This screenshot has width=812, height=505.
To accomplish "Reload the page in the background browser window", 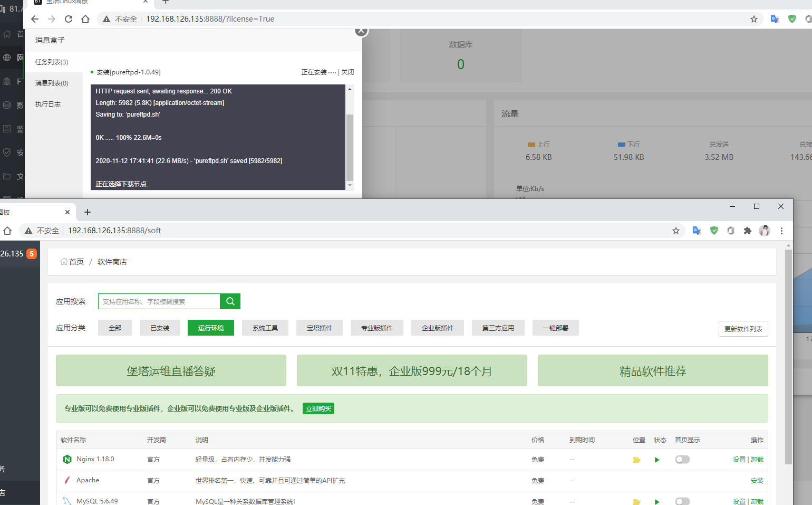I will click(x=69, y=19).
